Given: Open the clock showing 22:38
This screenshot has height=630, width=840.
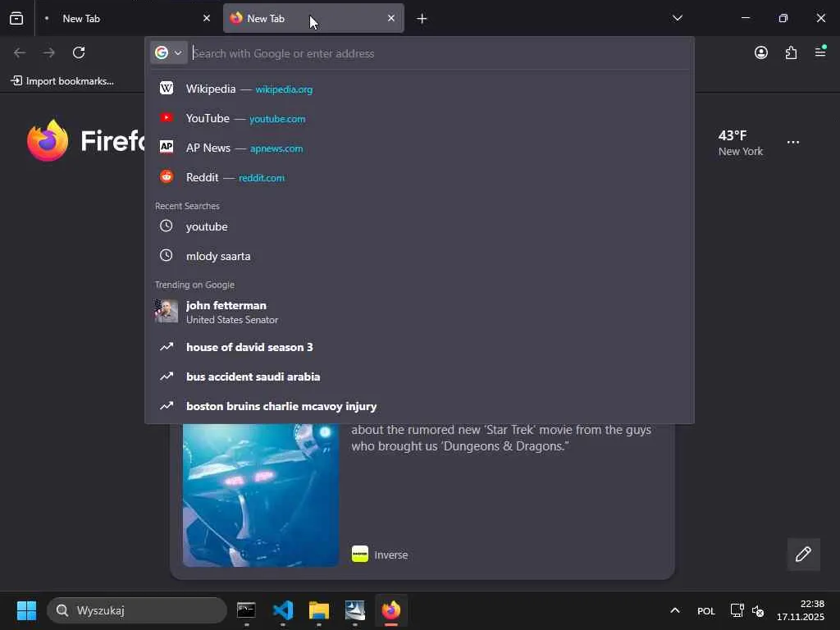Looking at the screenshot, I should pyautogui.click(x=801, y=610).
